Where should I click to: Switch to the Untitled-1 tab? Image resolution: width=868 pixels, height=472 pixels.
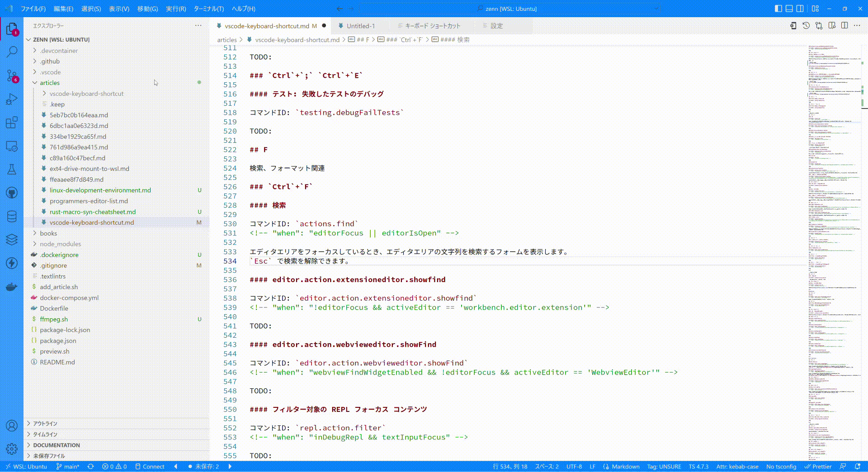tap(361, 26)
